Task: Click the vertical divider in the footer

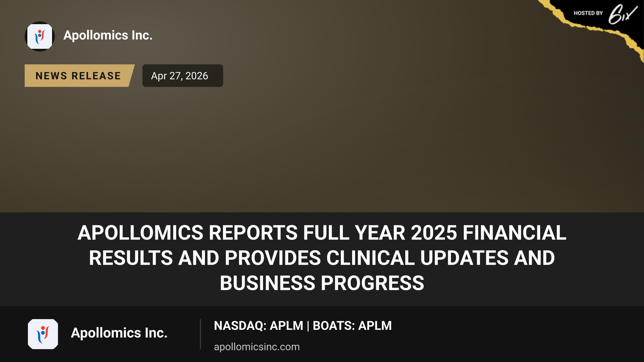Action: tap(200, 334)
